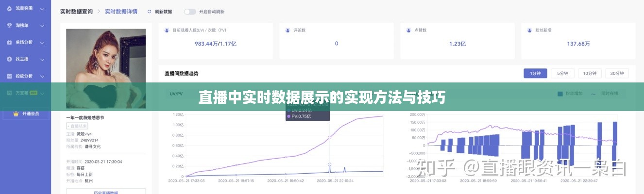Click the title 一年一度薇娅感恩节
The image size is (644, 194).
click(85, 118)
